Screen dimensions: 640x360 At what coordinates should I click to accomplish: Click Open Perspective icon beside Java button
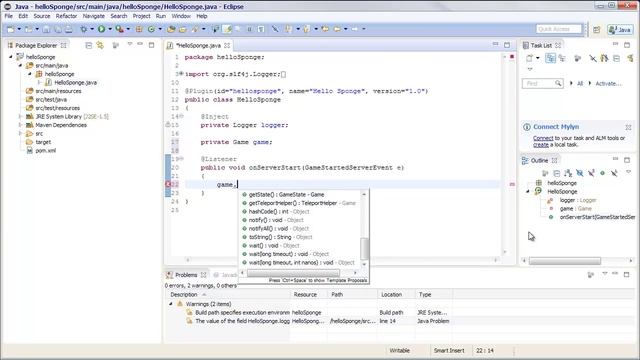coord(597,29)
